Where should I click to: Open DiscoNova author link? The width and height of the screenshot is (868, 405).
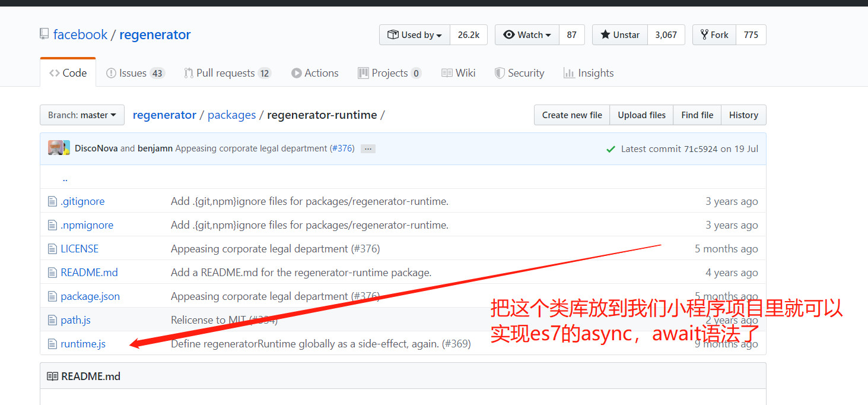click(96, 148)
